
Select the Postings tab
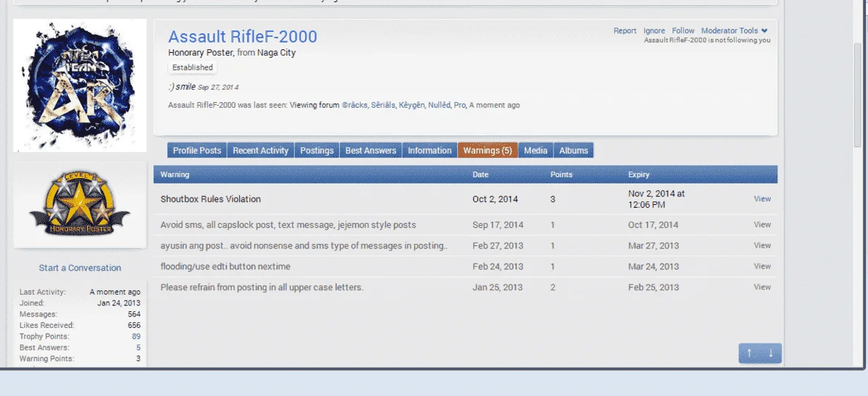(317, 151)
